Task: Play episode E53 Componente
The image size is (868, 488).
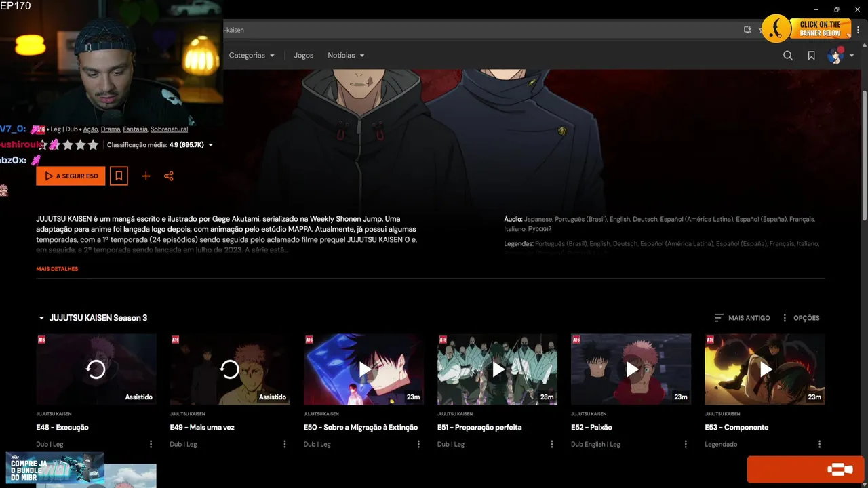Action: click(x=765, y=369)
